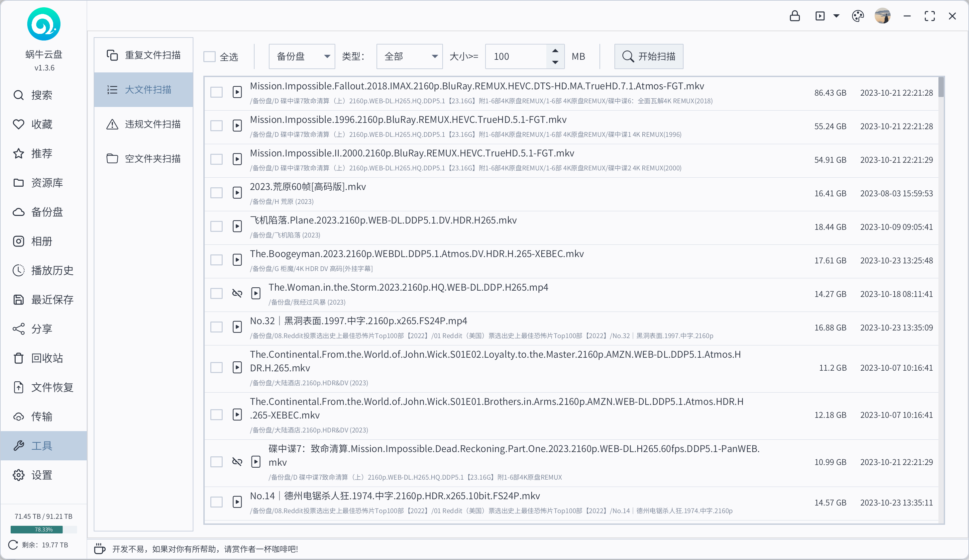The width and height of the screenshot is (969, 560).
Task: Play the 2023.荒原60帧 mkv file icon
Action: [x=237, y=193]
